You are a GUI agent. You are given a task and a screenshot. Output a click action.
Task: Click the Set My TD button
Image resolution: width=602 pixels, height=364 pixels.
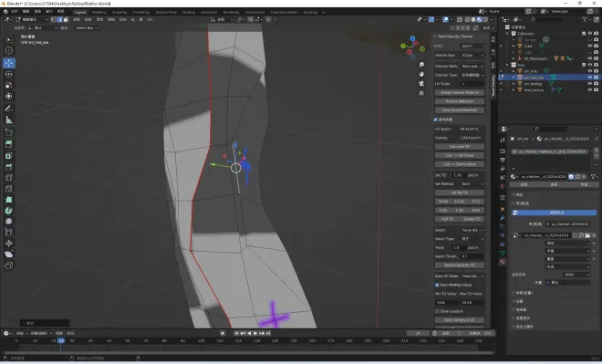point(460,192)
